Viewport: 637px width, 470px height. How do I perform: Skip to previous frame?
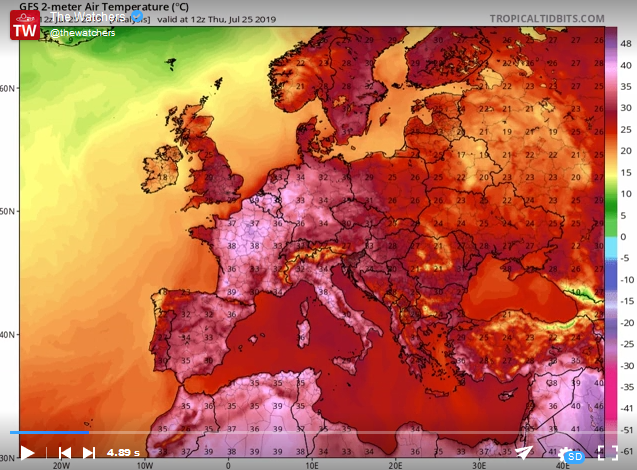(x=64, y=453)
